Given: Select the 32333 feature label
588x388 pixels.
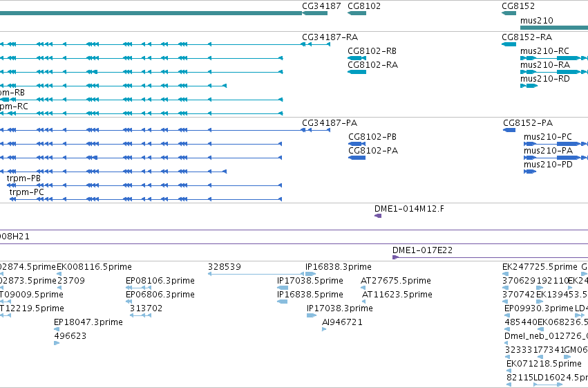Looking at the screenshot, I should click(519, 350).
